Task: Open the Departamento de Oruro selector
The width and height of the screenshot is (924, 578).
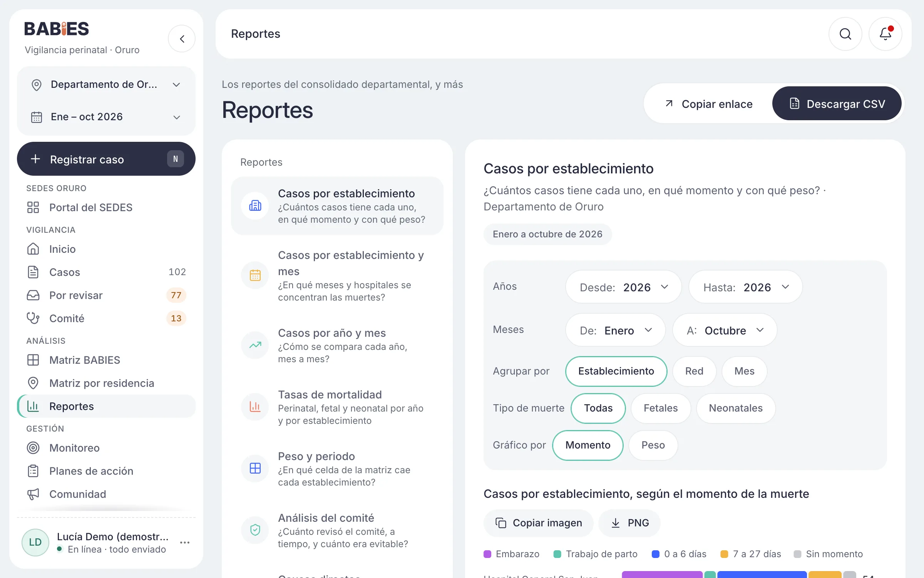Action: click(106, 84)
